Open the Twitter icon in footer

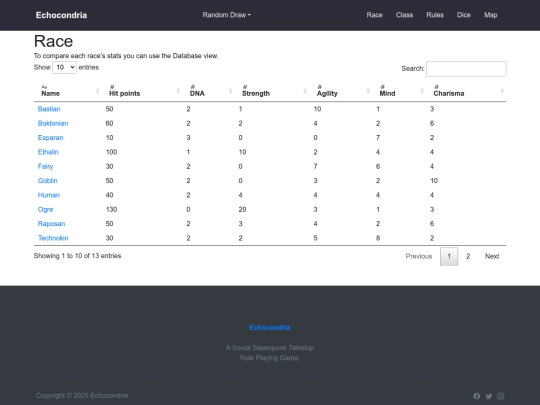(489, 396)
